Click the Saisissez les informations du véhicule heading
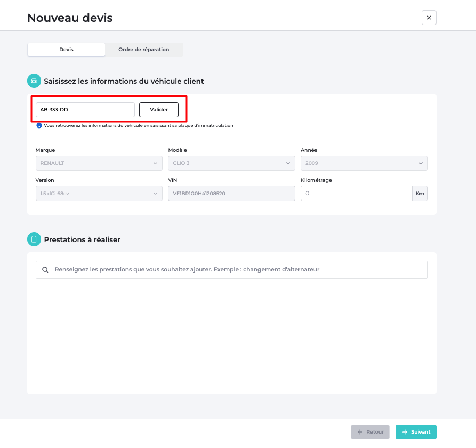The width and height of the screenshot is (476, 448). [124, 81]
